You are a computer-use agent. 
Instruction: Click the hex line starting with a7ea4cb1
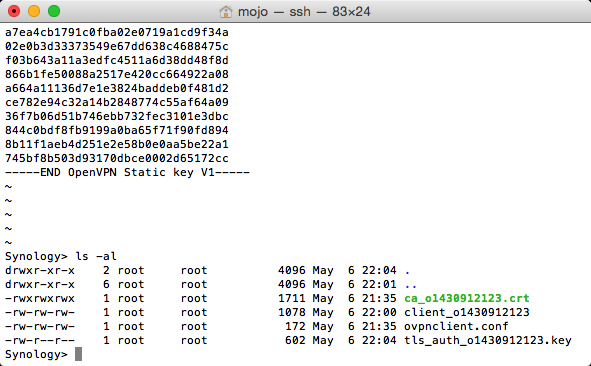117,32
